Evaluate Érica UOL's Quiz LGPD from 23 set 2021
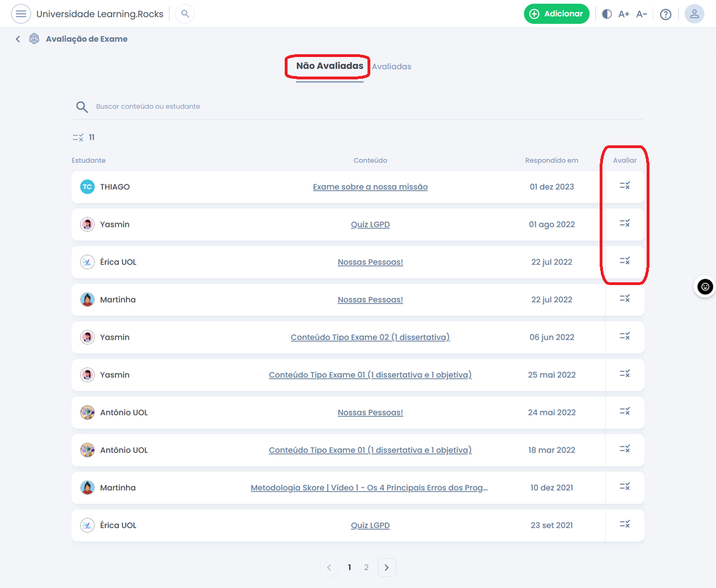The width and height of the screenshot is (716, 588). [625, 524]
